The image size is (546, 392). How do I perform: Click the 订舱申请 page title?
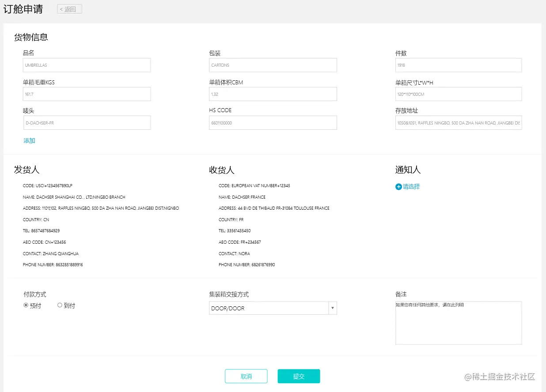pyautogui.click(x=23, y=9)
